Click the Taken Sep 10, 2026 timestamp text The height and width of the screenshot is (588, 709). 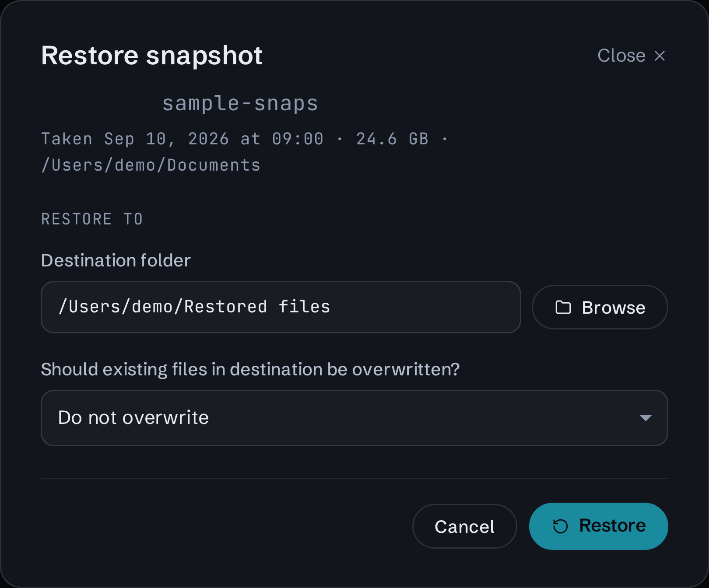pyautogui.click(x=182, y=139)
